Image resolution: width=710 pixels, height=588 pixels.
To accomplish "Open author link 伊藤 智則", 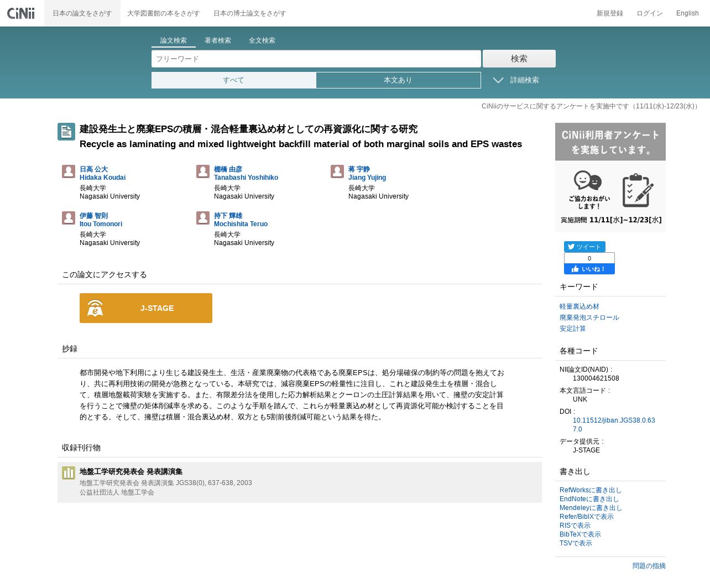I will [93, 216].
